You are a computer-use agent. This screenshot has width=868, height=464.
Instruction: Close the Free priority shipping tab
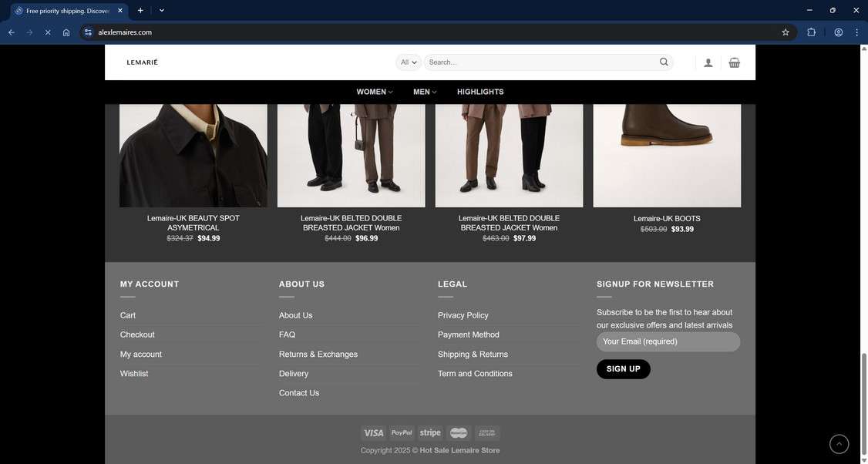click(120, 11)
